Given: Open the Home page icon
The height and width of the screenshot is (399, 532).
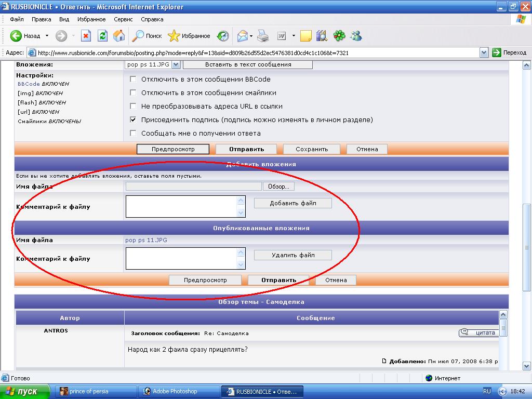Looking at the screenshot, I should point(119,36).
